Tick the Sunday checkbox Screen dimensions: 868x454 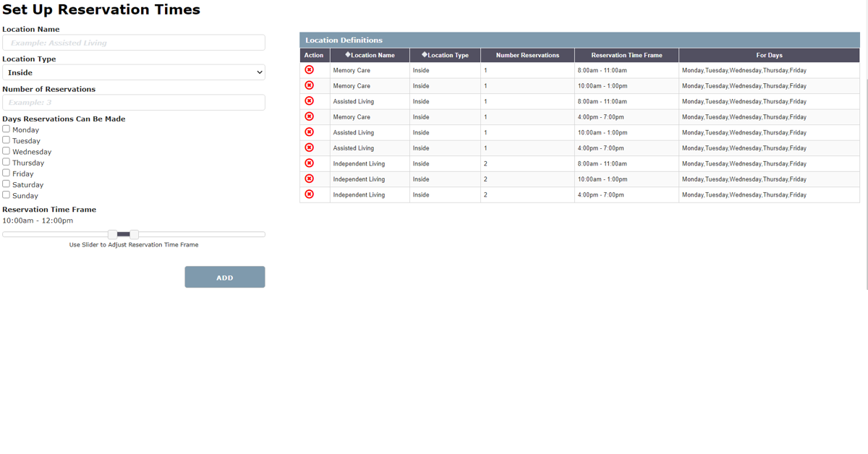click(7, 195)
